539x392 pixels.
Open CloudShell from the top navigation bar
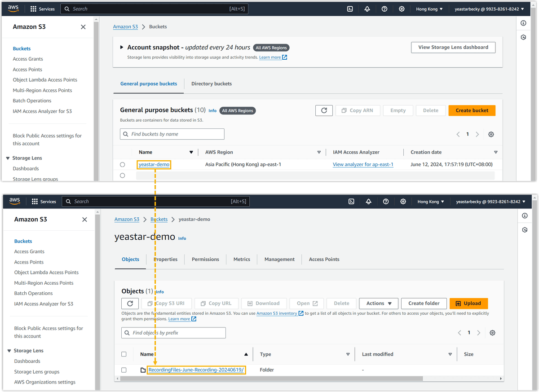click(x=349, y=9)
